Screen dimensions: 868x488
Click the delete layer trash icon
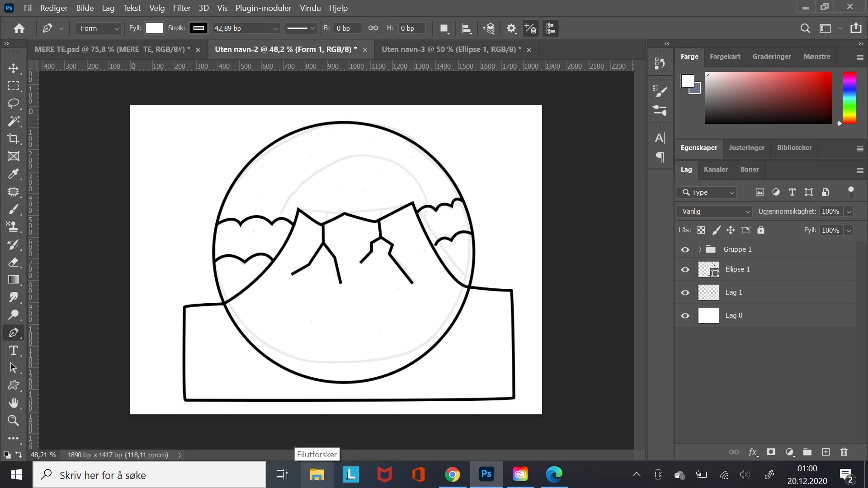pos(844,452)
